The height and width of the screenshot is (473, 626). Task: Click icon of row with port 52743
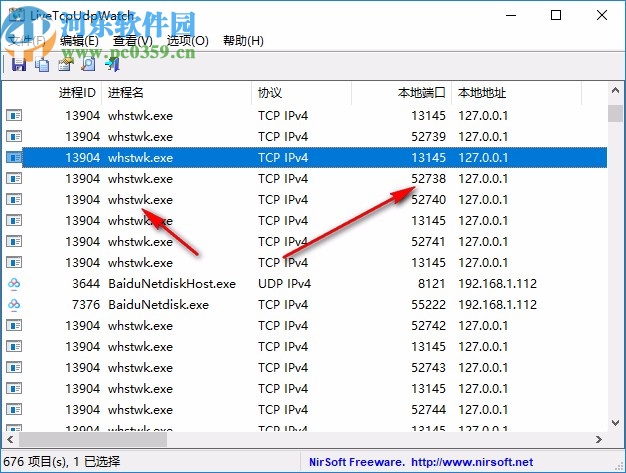(14, 368)
